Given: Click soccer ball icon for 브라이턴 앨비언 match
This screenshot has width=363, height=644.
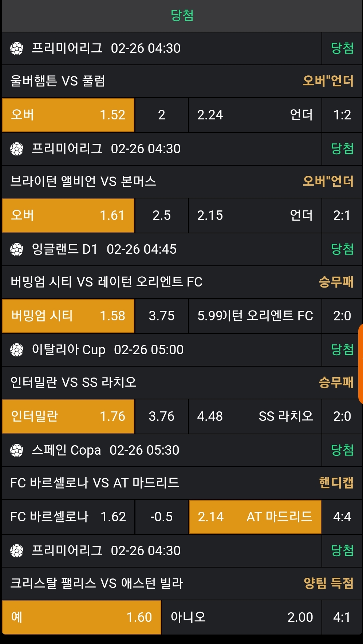Looking at the screenshot, I should (17, 149).
